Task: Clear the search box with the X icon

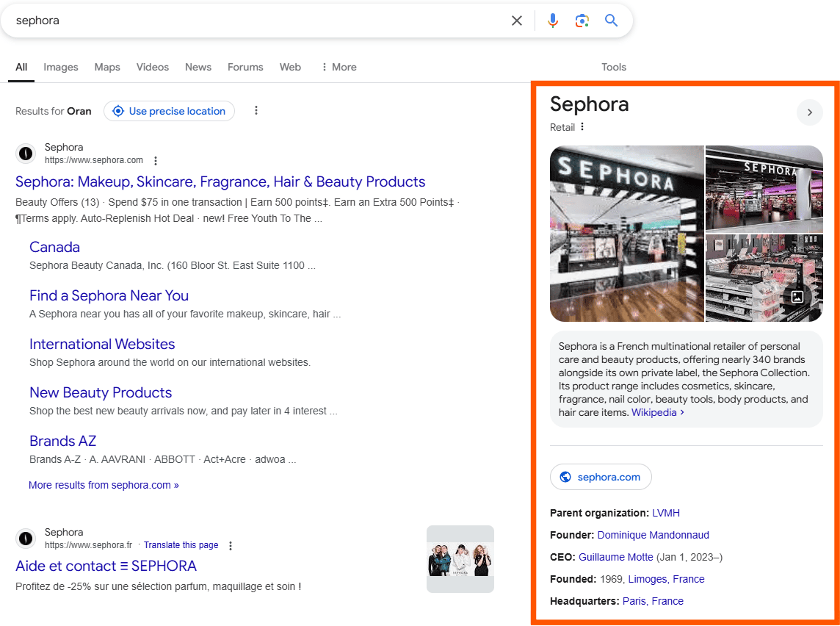Action: [516, 21]
